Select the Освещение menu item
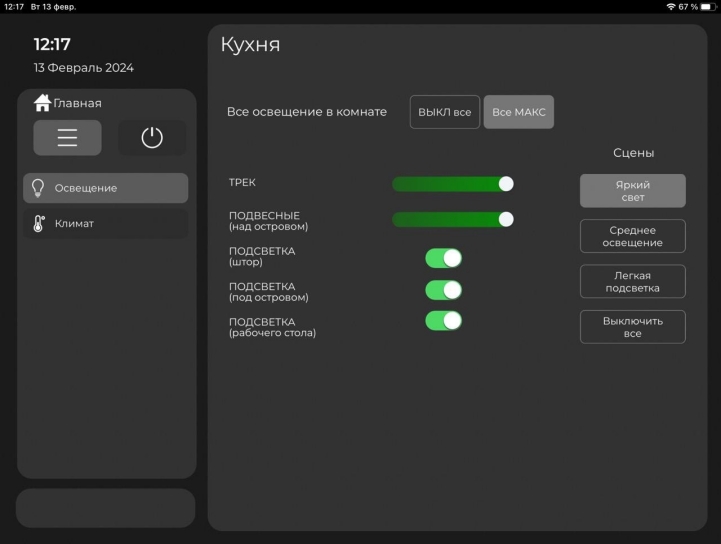 click(x=105, y=188)
